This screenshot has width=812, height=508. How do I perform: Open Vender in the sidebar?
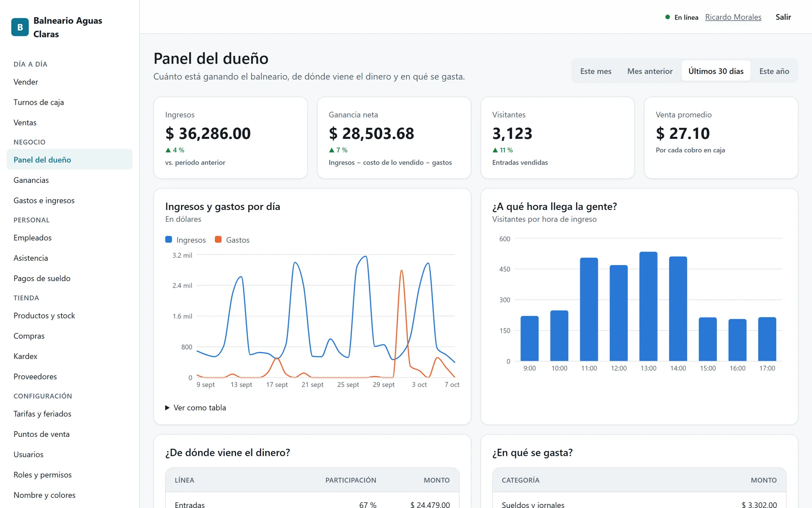point(69,82)
